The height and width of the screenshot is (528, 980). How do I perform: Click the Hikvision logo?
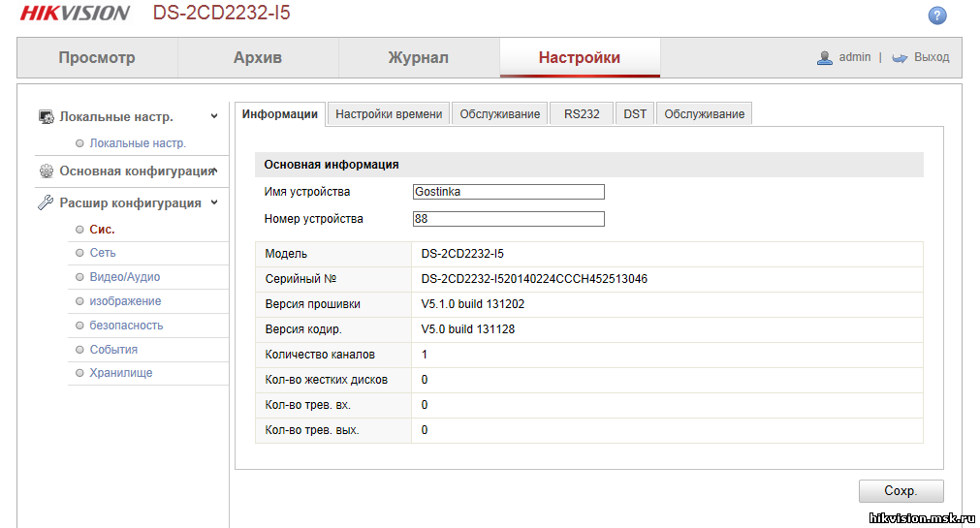[75, 14]
